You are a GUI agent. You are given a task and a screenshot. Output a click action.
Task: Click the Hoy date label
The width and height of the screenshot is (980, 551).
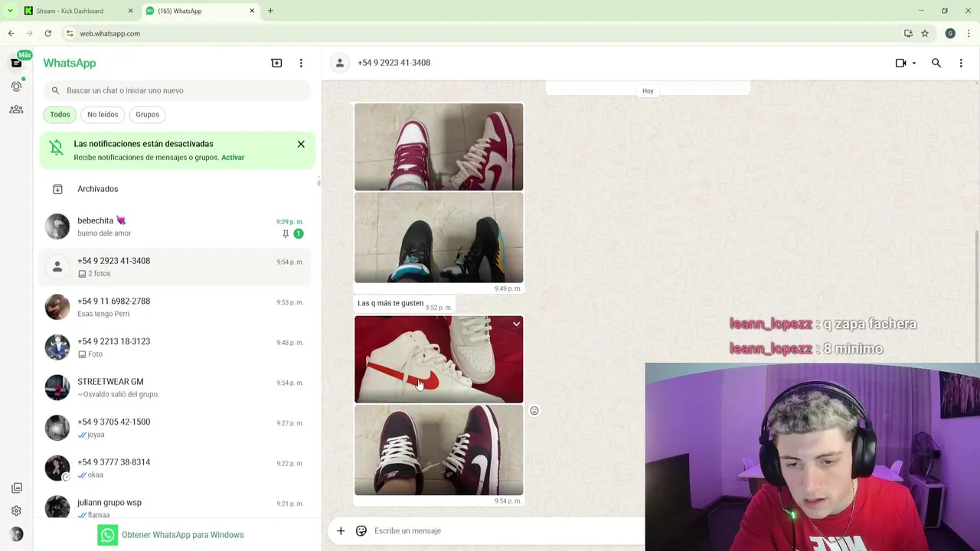click(x=648, y=91)
